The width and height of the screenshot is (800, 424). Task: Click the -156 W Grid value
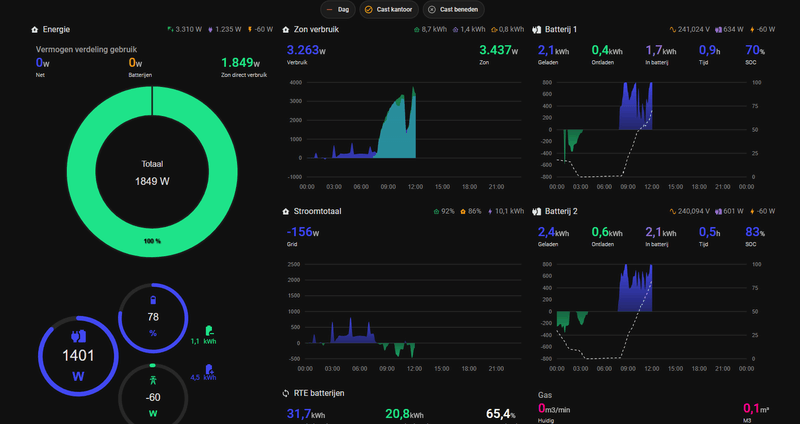pyautogui.click(x=303, y=232)
